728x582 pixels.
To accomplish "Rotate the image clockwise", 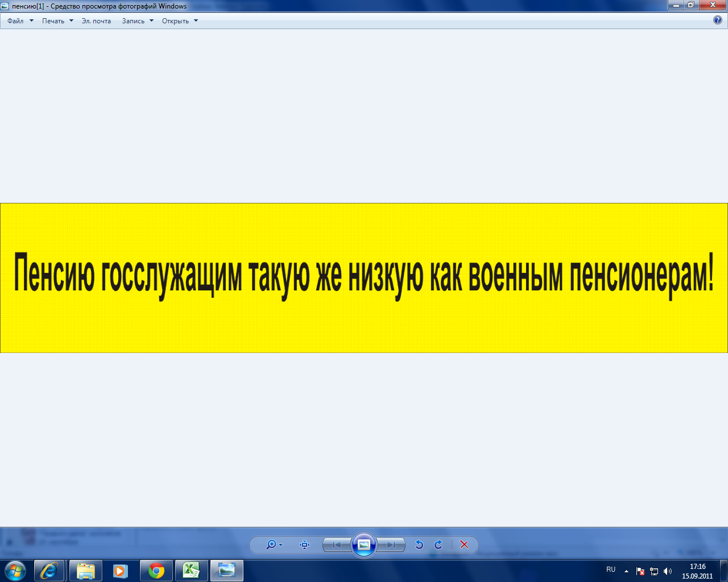I will 439,544.
